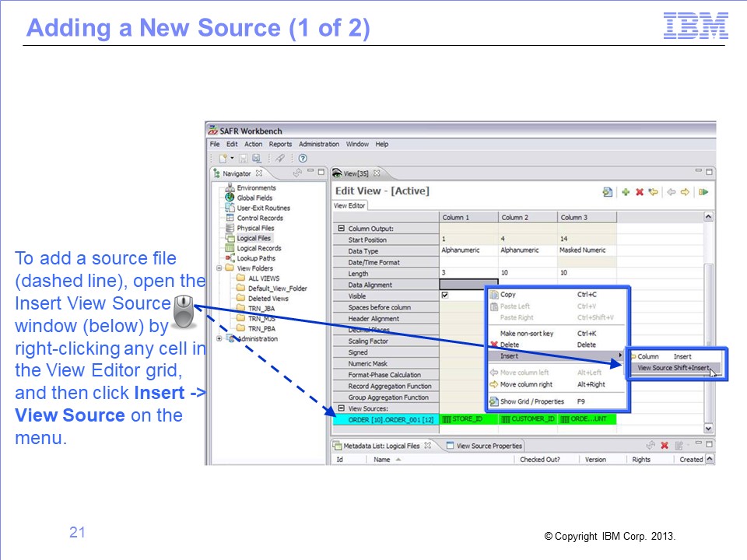Screen dimensions: 747x560
Task: Click the report page icon in Edit View toolbar
Action: tap(608, 192)
